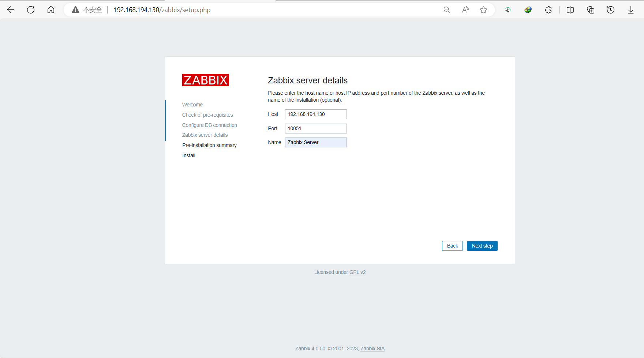Click the Name field containing Zabbix Server

click(x=316, y=142)
